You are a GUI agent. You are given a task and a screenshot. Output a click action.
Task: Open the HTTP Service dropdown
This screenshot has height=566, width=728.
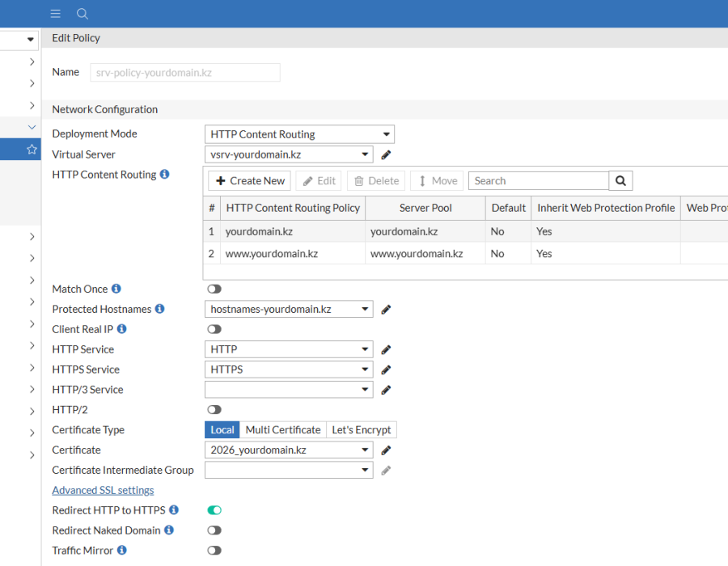[289, 349]
